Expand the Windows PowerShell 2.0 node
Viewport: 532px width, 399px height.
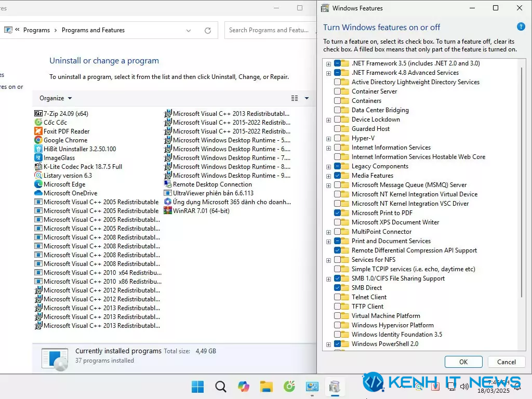(328, 344)
